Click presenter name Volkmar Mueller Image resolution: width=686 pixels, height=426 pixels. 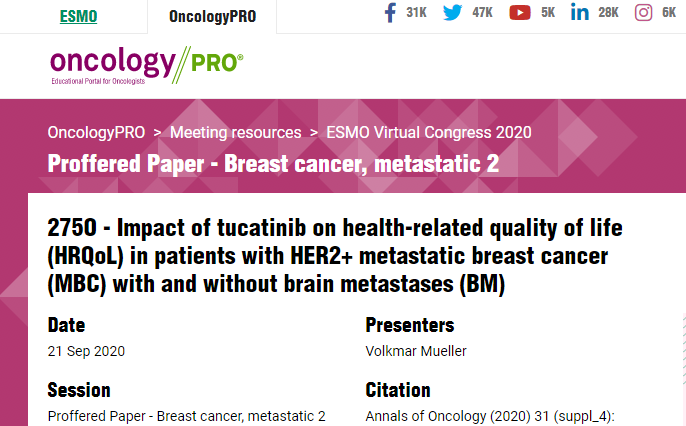coord(416,351)
